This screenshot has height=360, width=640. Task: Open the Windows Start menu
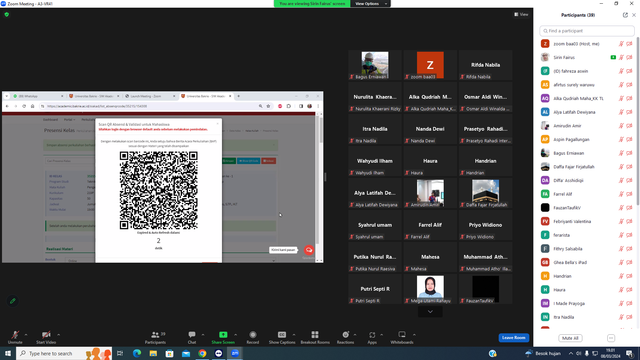8,353
